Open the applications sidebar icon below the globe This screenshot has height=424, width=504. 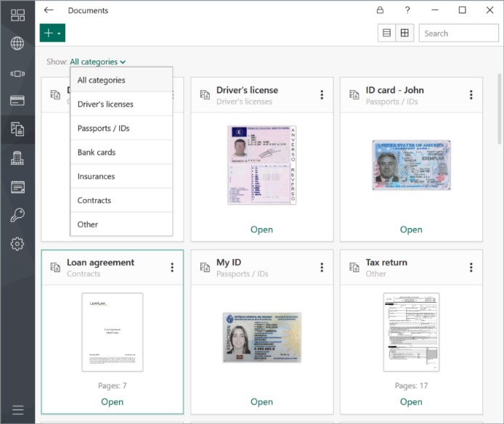[x=17, y=73]
